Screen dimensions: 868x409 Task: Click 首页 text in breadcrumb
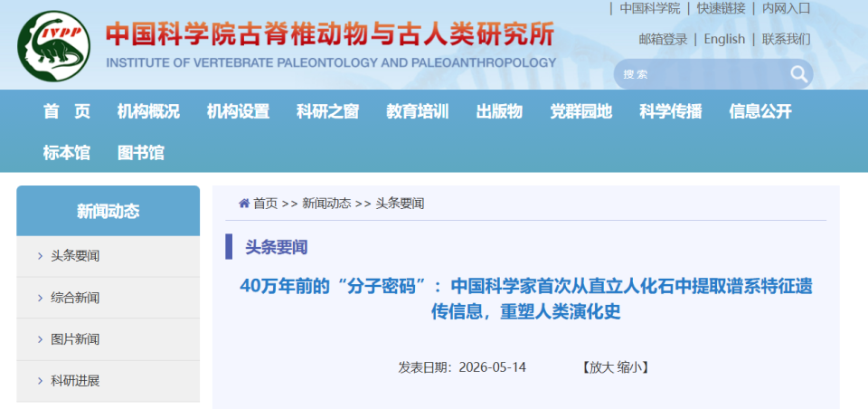click(x=265, y=204)
